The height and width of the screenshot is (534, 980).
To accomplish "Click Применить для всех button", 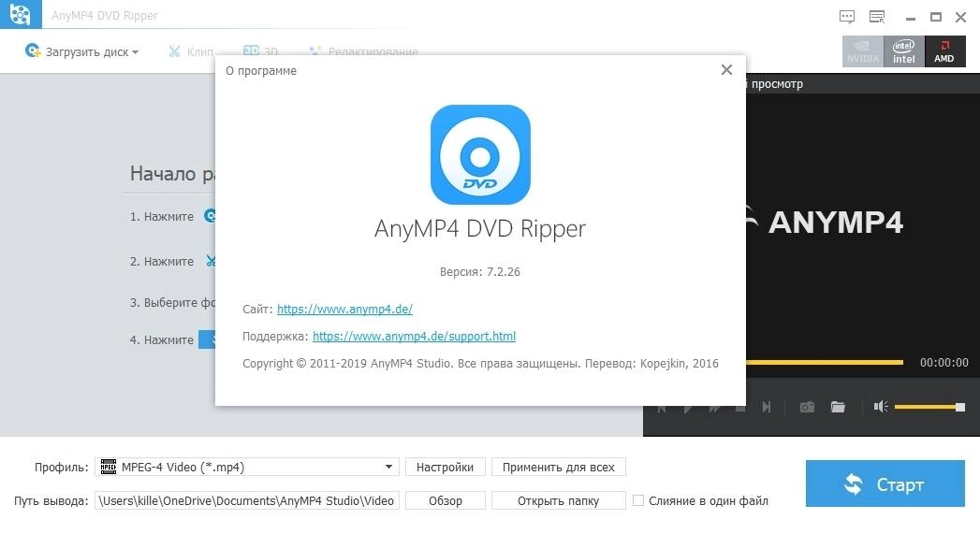I will coord(558,468).
